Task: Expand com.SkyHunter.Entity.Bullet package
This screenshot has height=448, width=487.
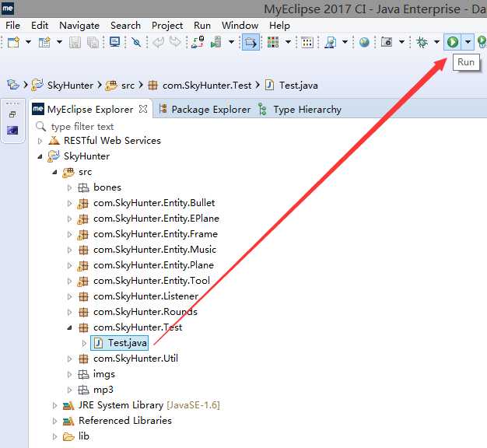Action: pos(69,203)
